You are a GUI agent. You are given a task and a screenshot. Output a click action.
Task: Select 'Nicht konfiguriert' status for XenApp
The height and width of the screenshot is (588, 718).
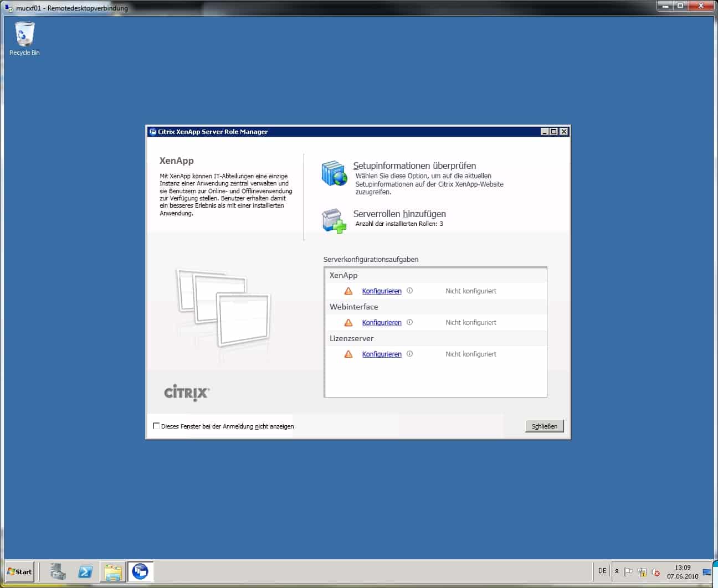(471, 291)
